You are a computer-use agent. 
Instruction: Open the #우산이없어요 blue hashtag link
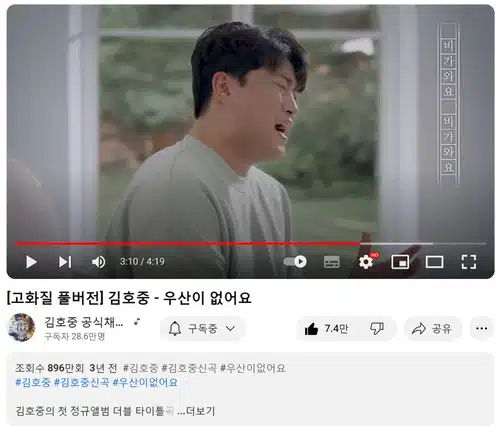145,382
